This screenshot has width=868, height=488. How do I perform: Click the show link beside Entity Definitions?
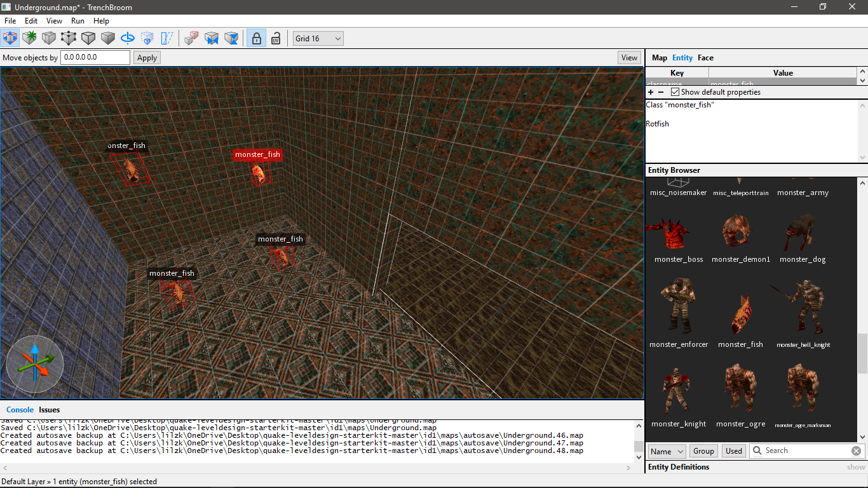point(856,467)
